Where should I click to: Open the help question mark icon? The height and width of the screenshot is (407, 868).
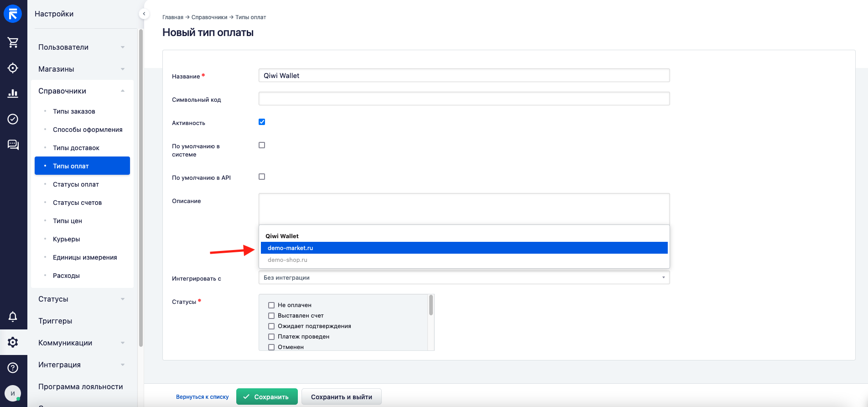coord(13,368)
